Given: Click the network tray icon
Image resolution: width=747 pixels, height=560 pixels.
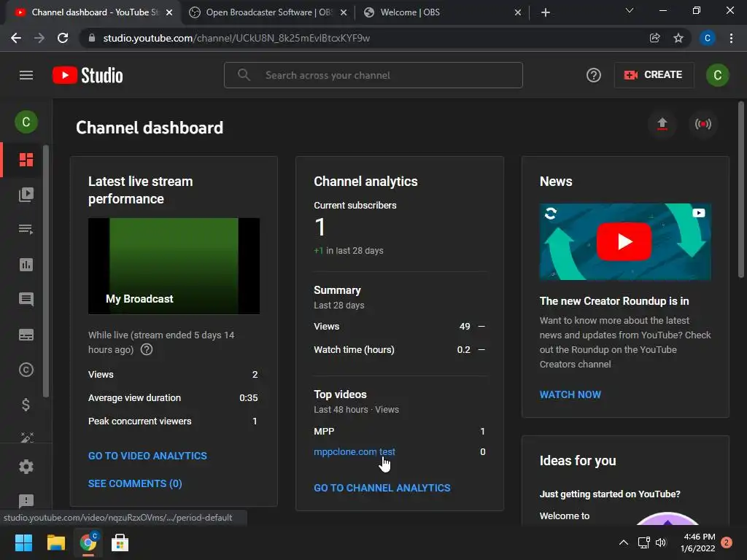Looking at the screenshot, I should [x=643, y=542].
